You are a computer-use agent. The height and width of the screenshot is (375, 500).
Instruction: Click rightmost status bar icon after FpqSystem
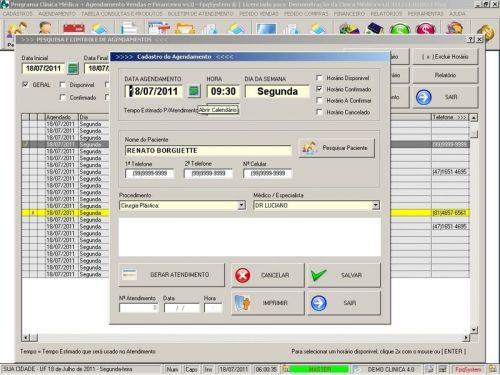(492, 369)
